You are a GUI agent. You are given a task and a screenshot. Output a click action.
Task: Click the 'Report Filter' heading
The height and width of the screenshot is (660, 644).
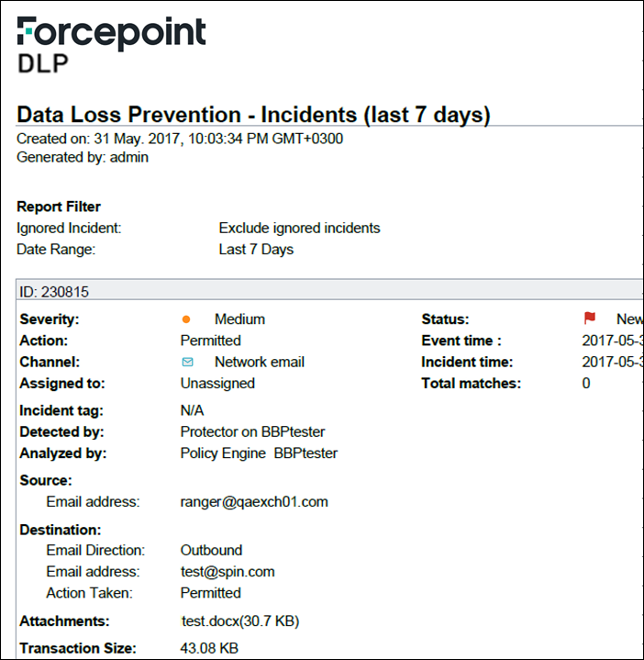coord(59,207)
